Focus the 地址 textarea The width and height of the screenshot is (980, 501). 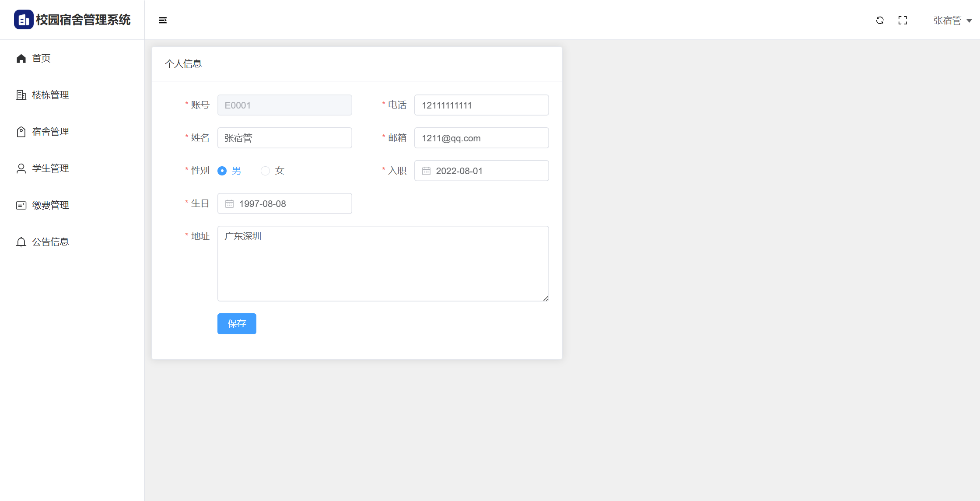(x=383, y=263)
